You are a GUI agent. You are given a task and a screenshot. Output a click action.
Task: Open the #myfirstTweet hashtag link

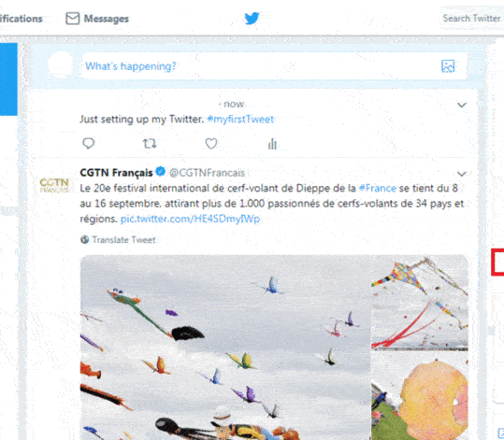[240, 120]
